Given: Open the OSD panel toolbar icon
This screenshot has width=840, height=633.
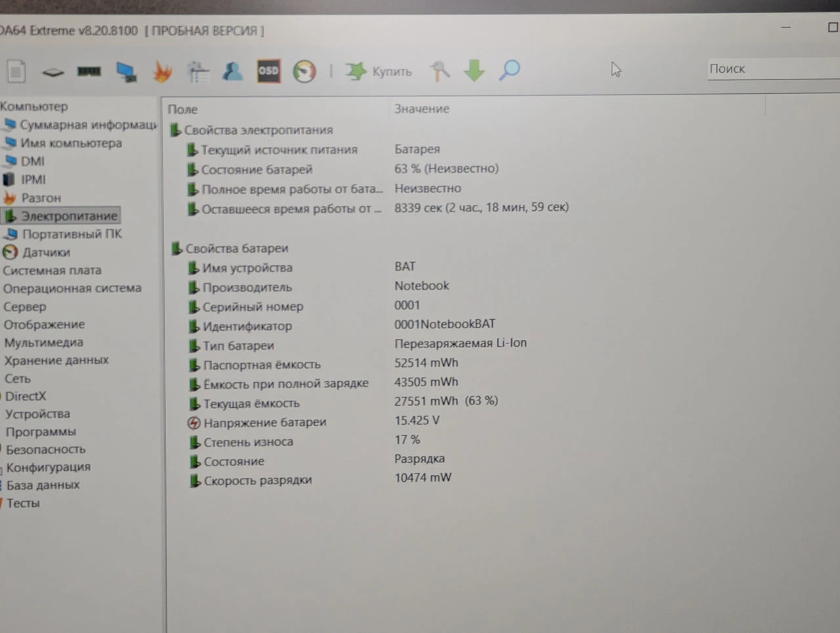Looking at the screenshot, I should pos(268,71).
